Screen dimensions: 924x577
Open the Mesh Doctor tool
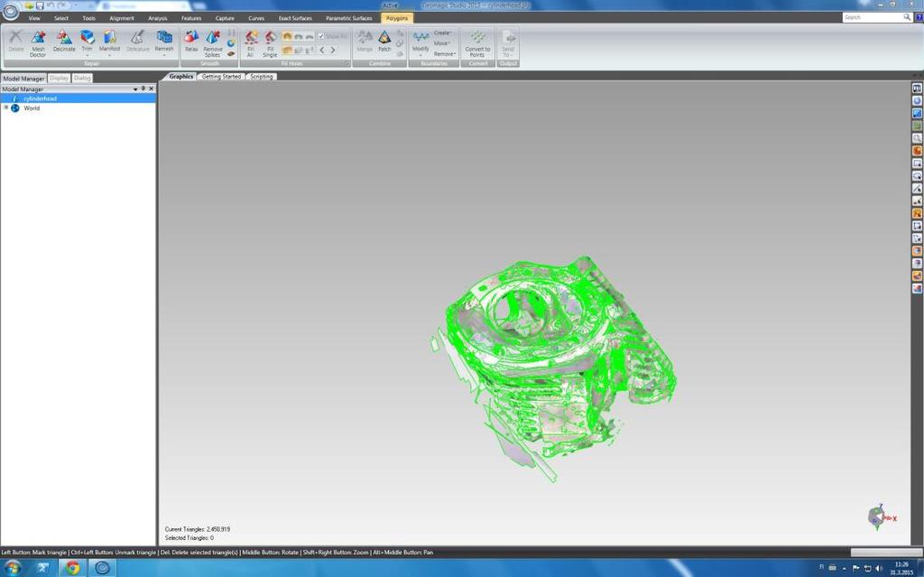[x=38, y=43]
